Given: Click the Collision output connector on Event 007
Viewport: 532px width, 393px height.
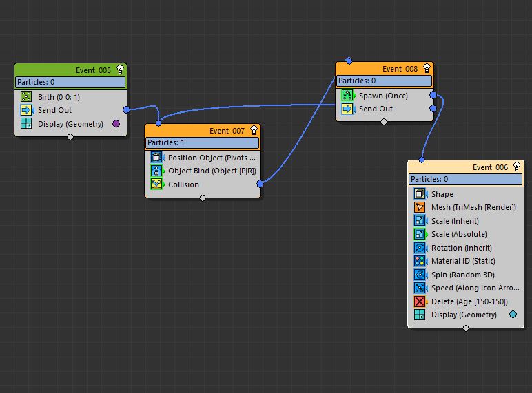Looking at the screenshot, I should pyautogui.click(x=260, y=184).
